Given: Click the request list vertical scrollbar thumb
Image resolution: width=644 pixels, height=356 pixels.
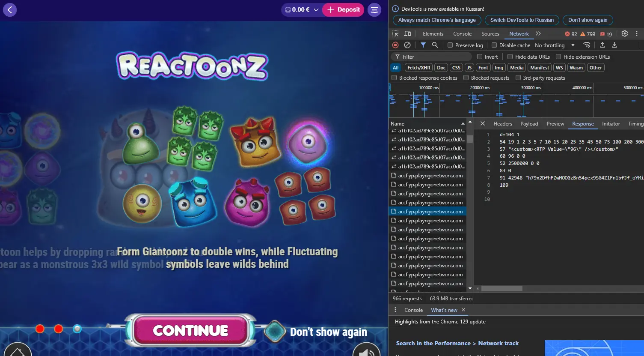Looking at the screenshot, I should click(x=470, y=139).
